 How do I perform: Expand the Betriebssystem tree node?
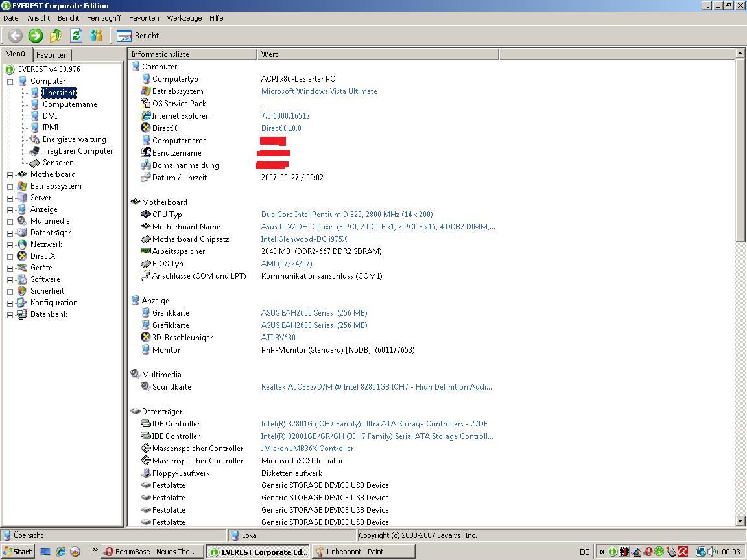click(10, 187)
